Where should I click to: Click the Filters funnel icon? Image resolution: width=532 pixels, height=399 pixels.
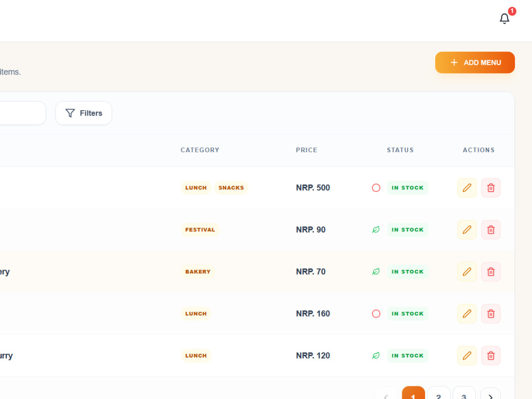70,113
